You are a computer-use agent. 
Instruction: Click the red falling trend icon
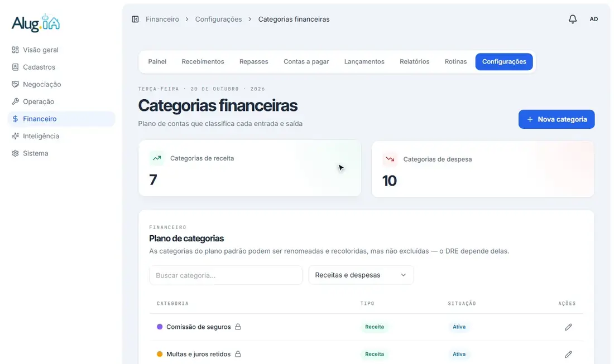click(x=390, y=159)
